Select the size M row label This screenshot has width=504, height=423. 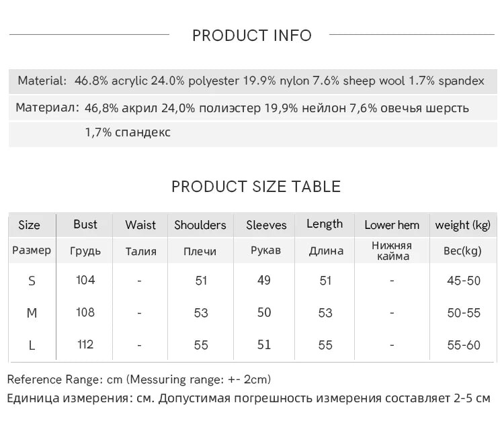pyautogui.click(x=32, y=313)
